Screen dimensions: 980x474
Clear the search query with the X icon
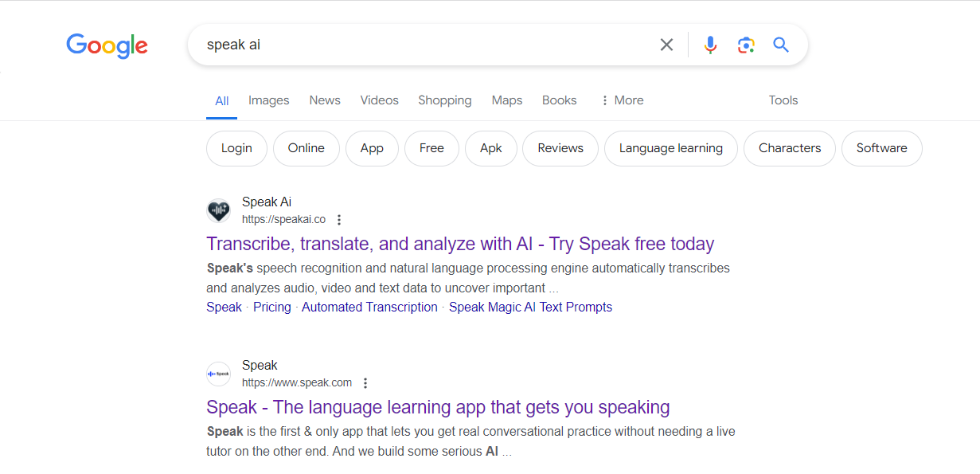click(666, 45)
